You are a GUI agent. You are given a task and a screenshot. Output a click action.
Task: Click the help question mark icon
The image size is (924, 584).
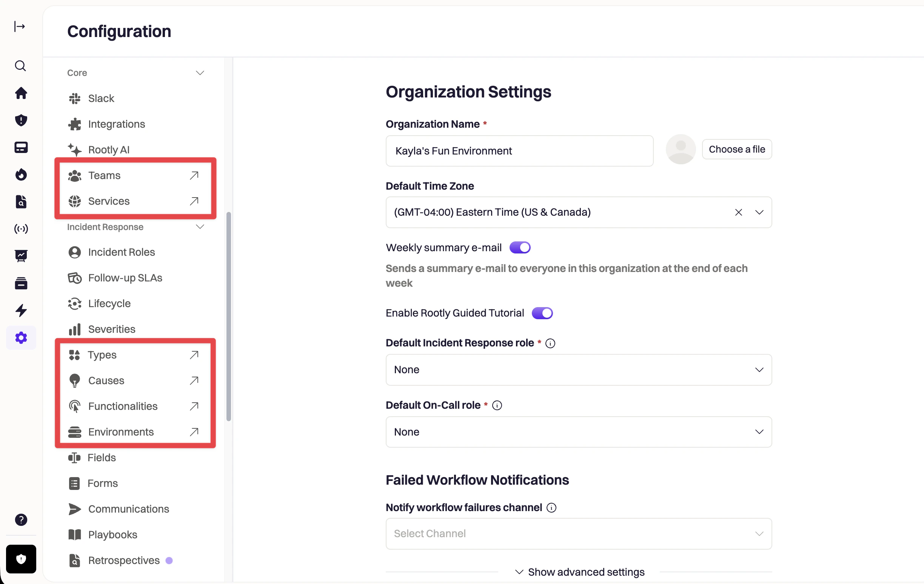tap(21, 519)
